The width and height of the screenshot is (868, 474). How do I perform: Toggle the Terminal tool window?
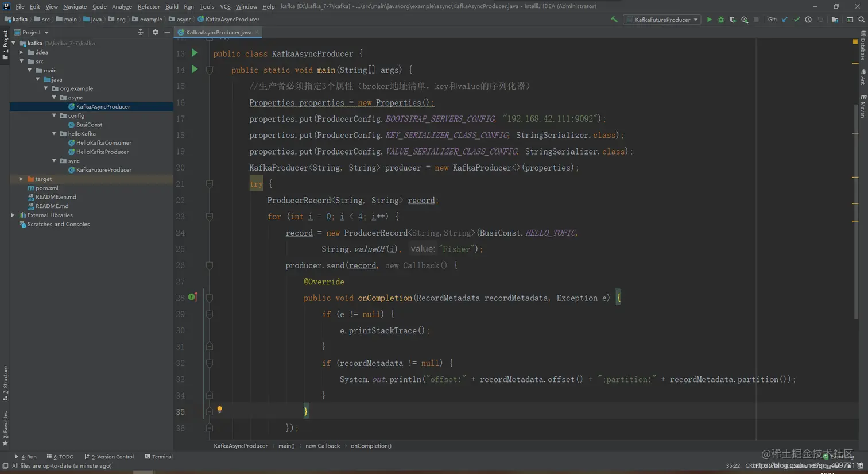pyautogui.click(x=159, y=457)
